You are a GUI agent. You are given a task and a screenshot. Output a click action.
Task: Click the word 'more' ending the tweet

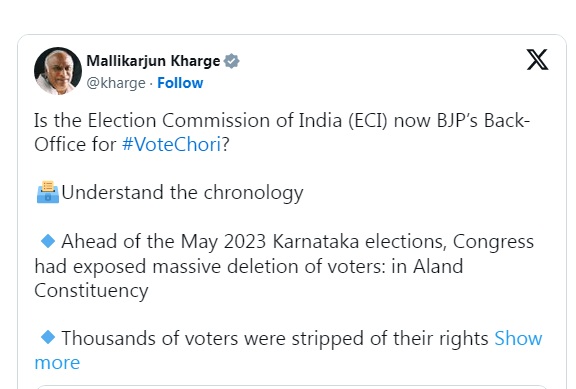coord(57,363)
